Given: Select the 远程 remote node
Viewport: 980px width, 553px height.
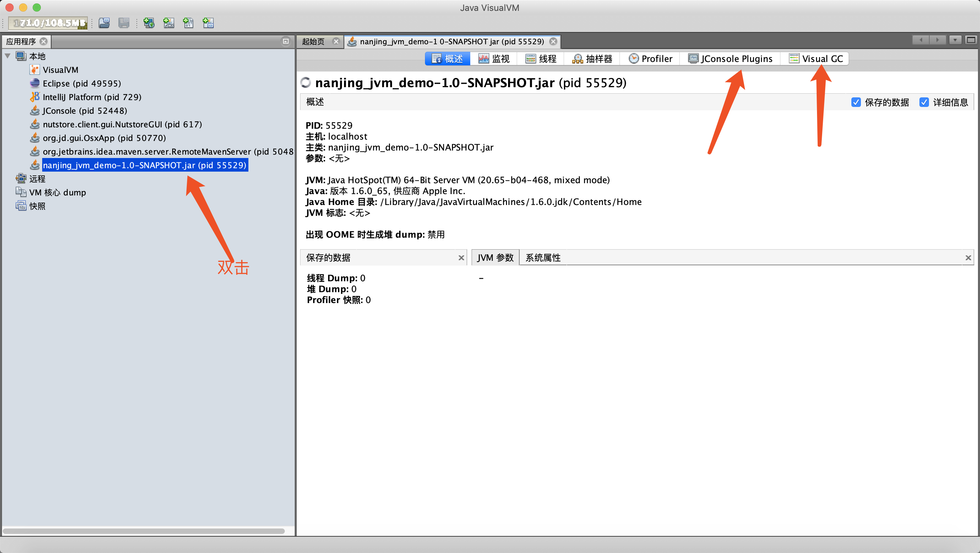Looking at the screenshot, I should [x=37, y=179].
